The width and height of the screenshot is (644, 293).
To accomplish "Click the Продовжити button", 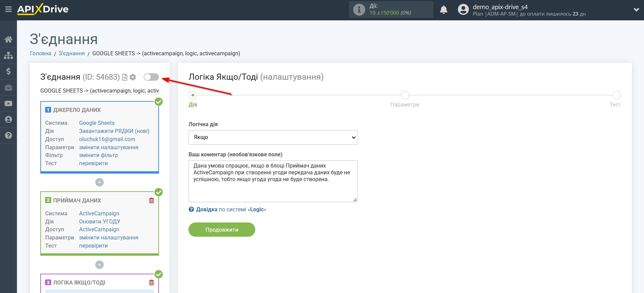I will click(x=222, y=230).
